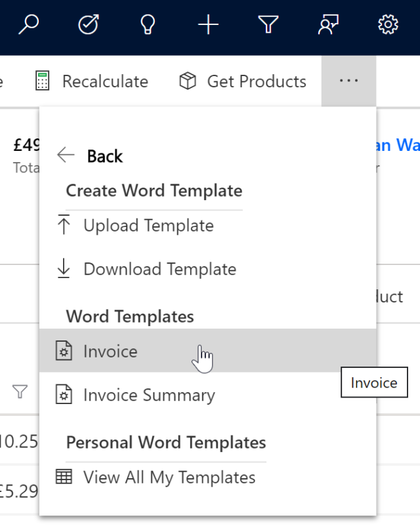
Task: Click the calculator icon next to Recalculate
Action: pos(43,81)
